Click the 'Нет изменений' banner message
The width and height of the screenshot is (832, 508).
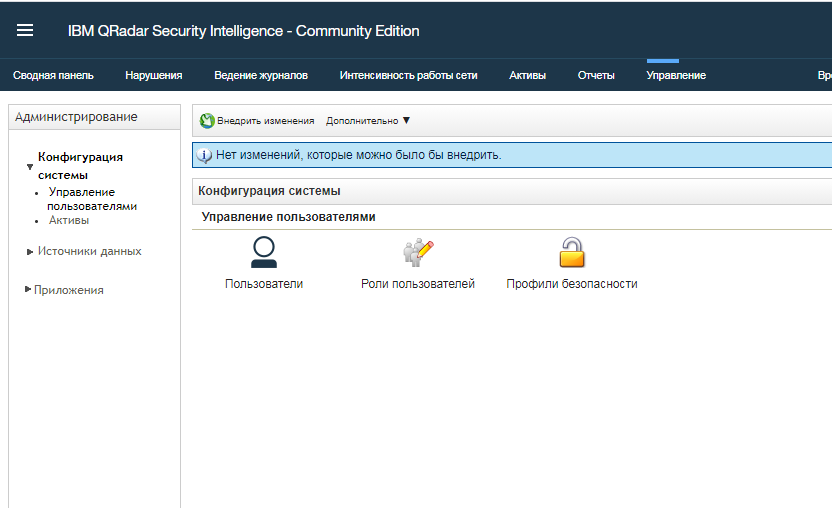click(x=359, y=155)
